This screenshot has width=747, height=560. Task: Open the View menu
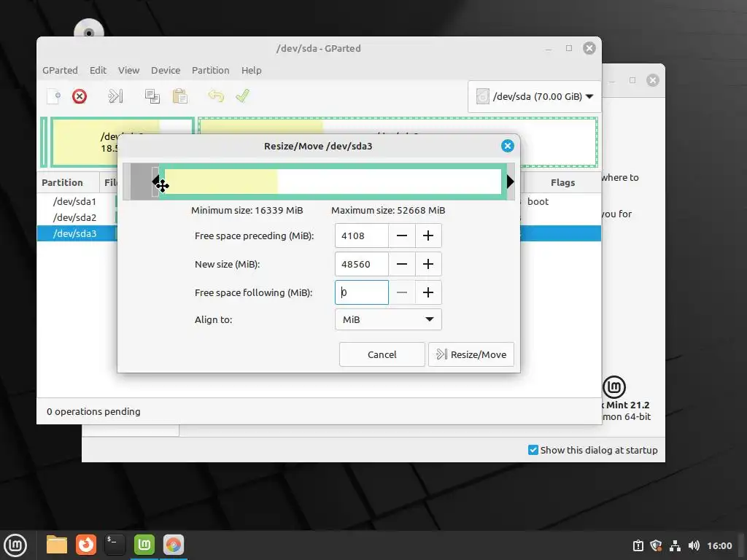click(x=128, y=71)
